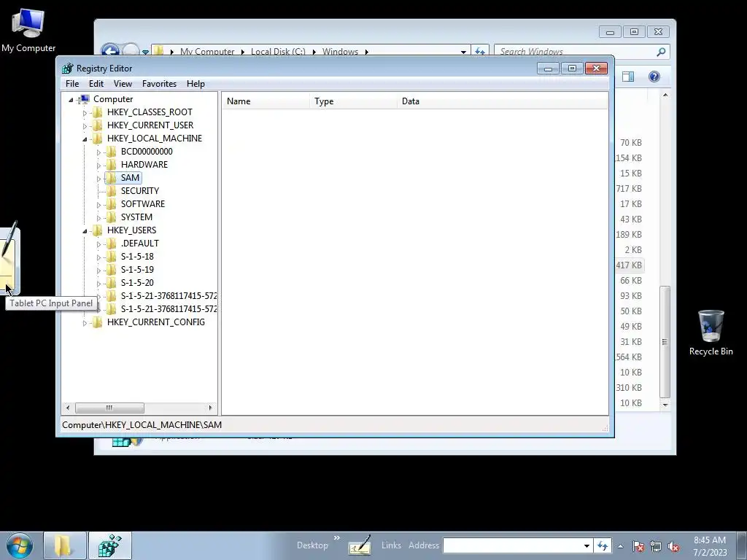Viewport: 747px width, 560px height.
Task: Click the Explorer folder taskbar button
Action: tap(65, 545)
